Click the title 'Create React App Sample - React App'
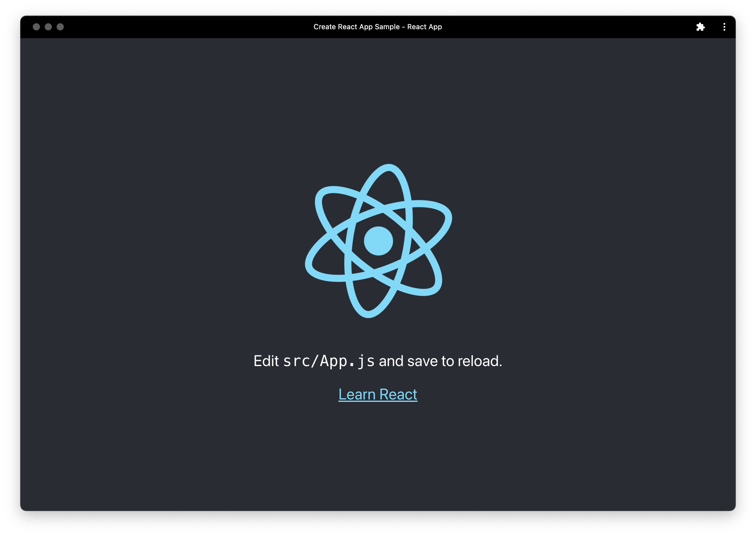Image resolution: width=756 pixels, height=536 pixels. 378,27
